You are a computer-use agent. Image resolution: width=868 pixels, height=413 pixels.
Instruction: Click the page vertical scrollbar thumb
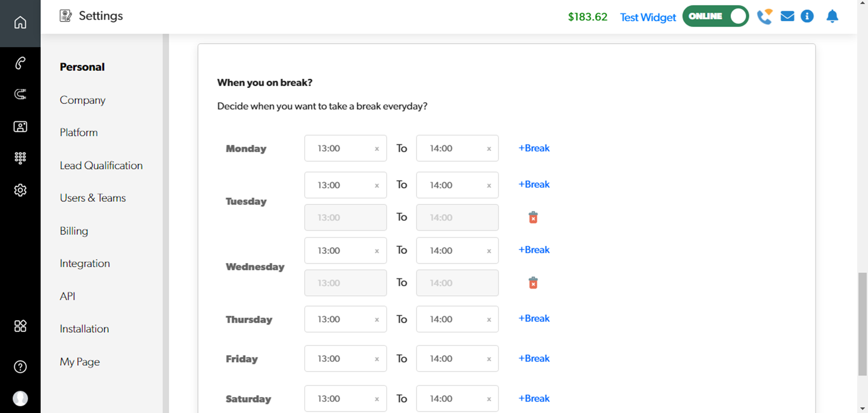[862, 324]
